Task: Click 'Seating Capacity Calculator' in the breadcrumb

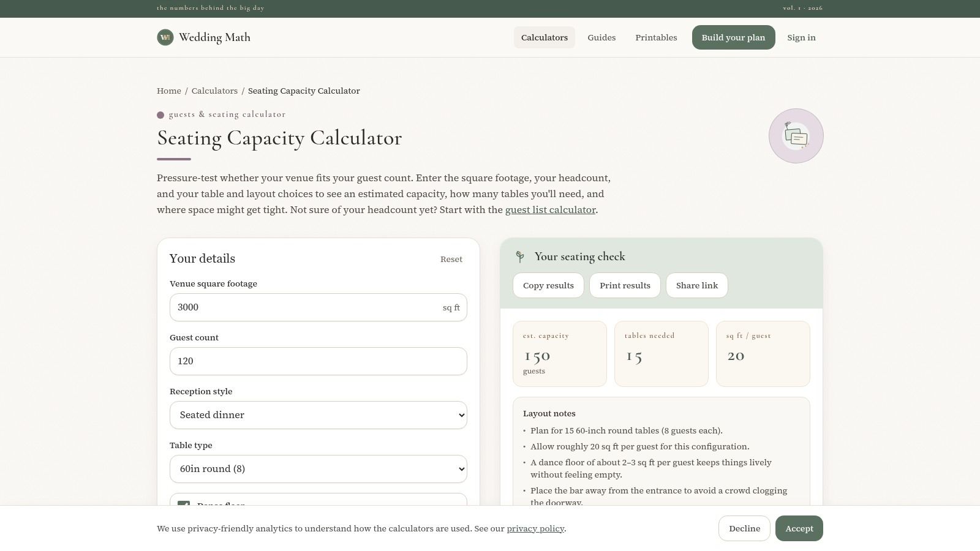Action: point(304,91)
